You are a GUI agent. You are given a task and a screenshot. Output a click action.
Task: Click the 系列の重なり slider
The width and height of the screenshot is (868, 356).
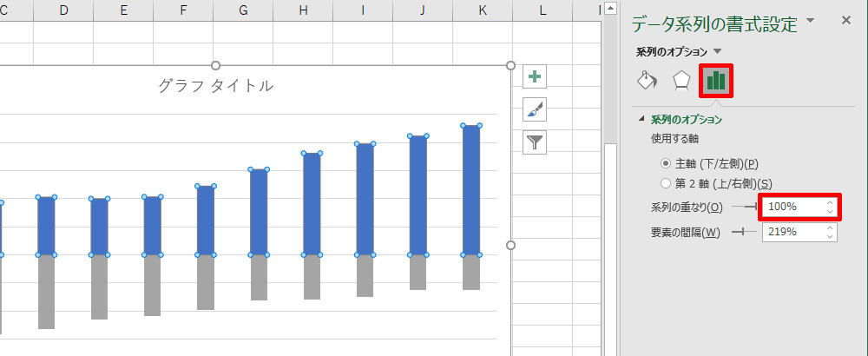pyautogui.click(x=744, y=207)
